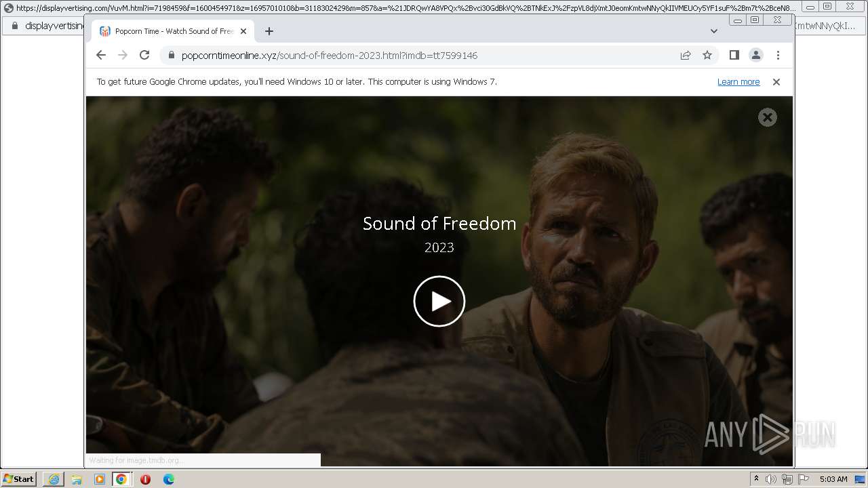
Task: Open the side panel
Action: (734, 55)
